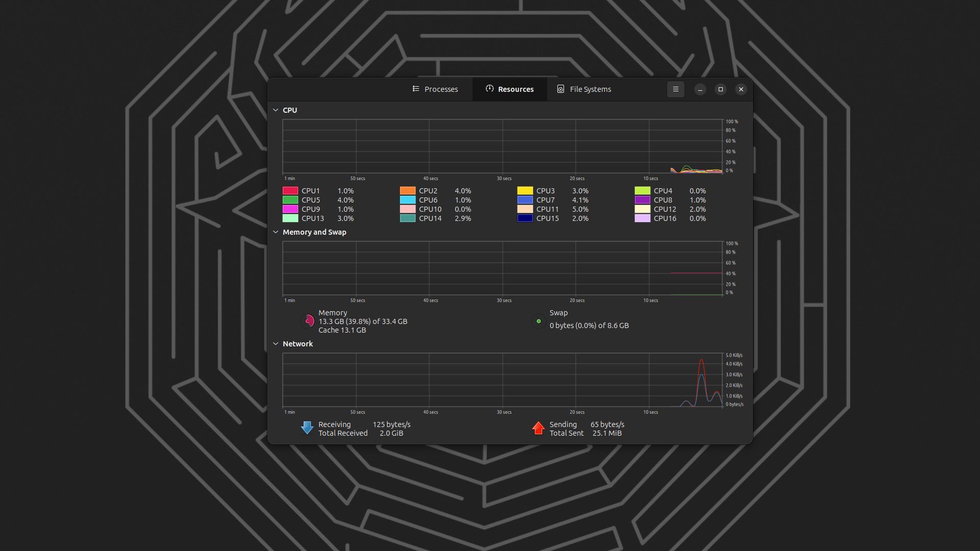The image size is (980, 551).
Task: Click the Processes tab icon
Action: click(415, 89)
